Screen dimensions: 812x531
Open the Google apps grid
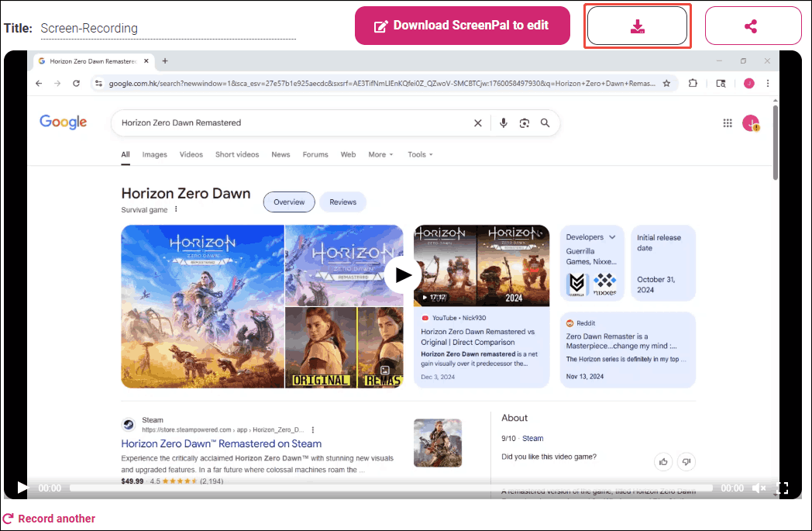coord(728,122)
